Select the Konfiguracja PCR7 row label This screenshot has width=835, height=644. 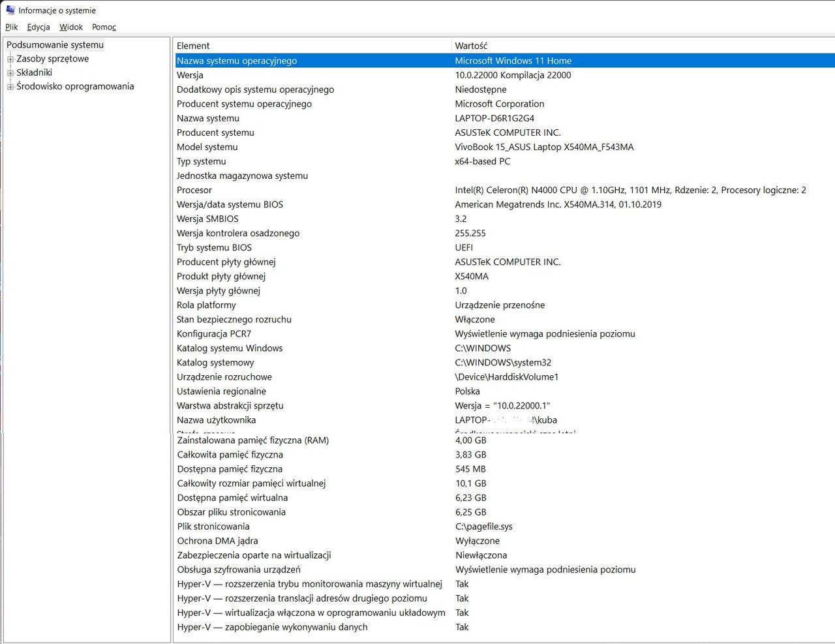(x=214, y=333)
